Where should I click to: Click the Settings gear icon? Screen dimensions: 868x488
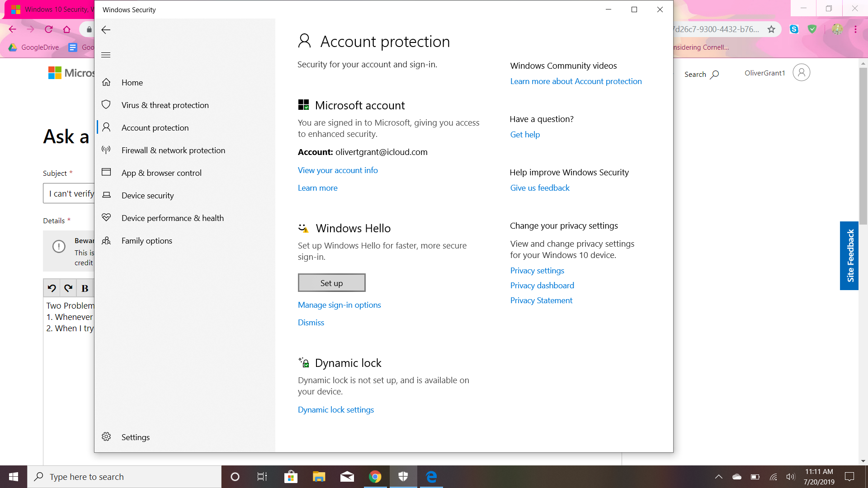tap(106, 436)
